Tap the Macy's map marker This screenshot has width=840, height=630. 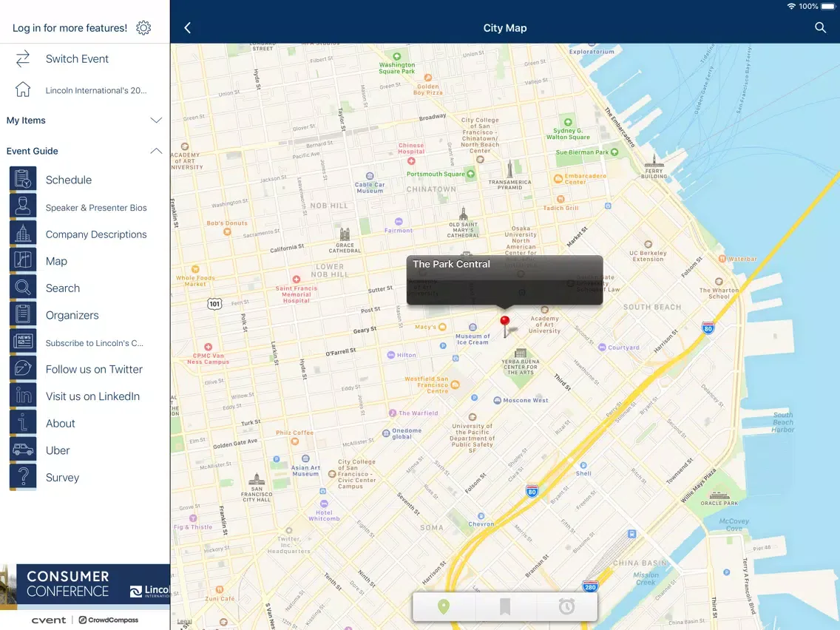(442, 327)
